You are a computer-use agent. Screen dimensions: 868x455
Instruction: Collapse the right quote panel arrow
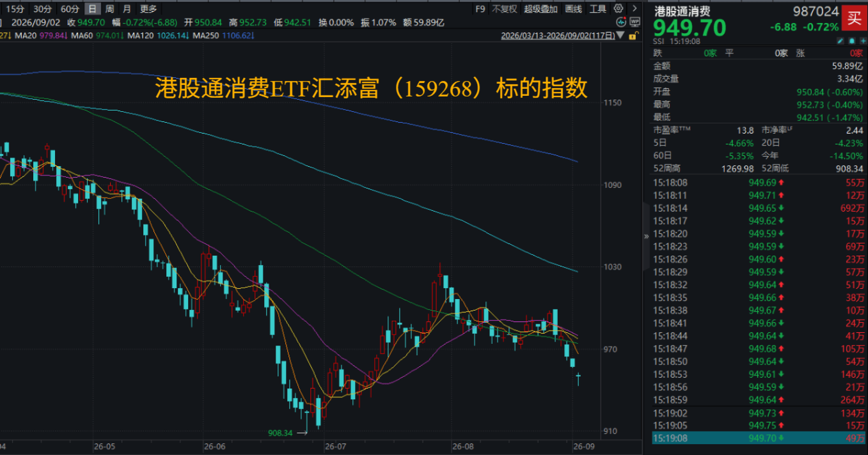point(646,236)
